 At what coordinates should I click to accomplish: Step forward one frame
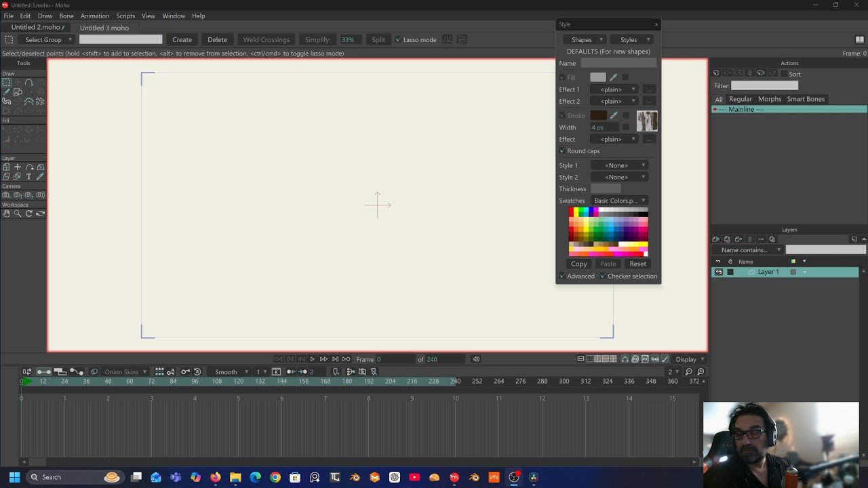click(x=323, y=359)
